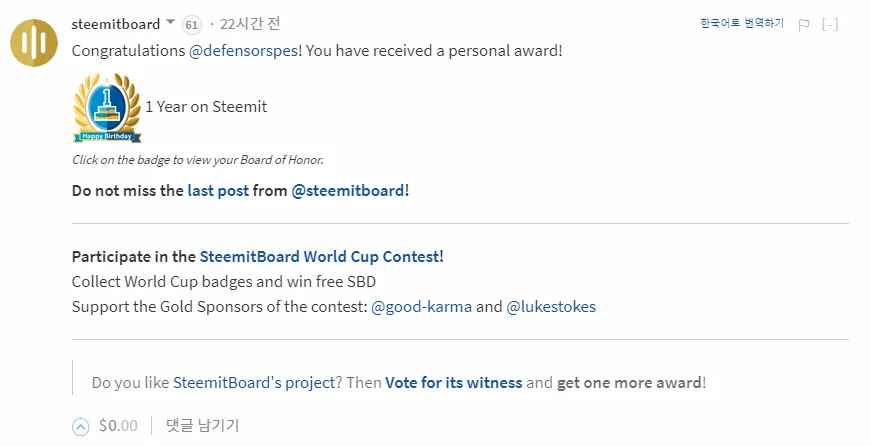Viewport: 871px width, 446px height.
Task: Click the steemitboard avatar icon
Action: (34, 43)
